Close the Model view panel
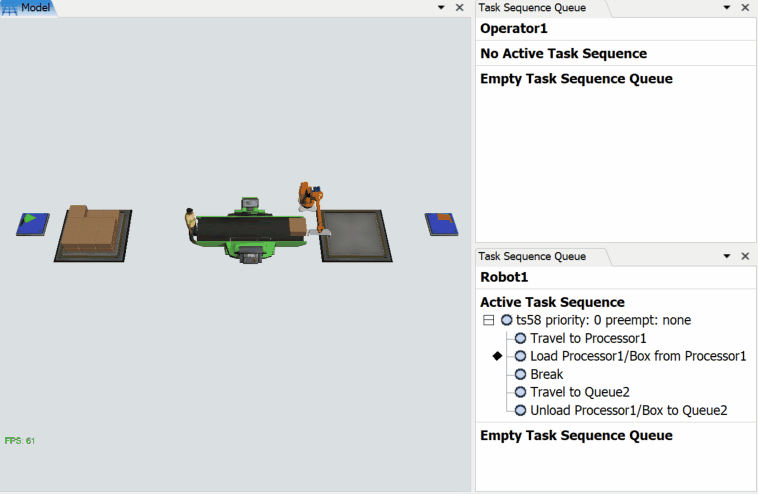 click(459, 7)
